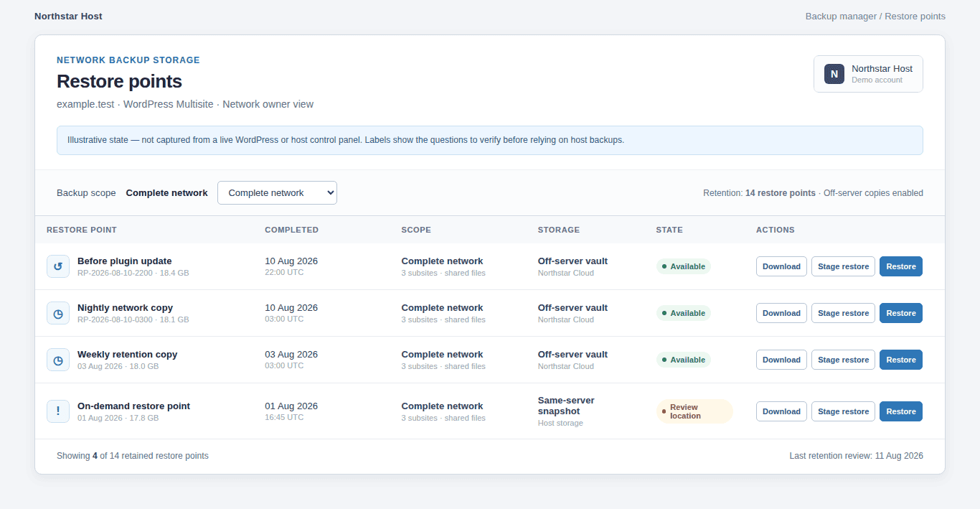980x509 pixels.
Task: Click the Actions column header
Action: coord(776,230)
